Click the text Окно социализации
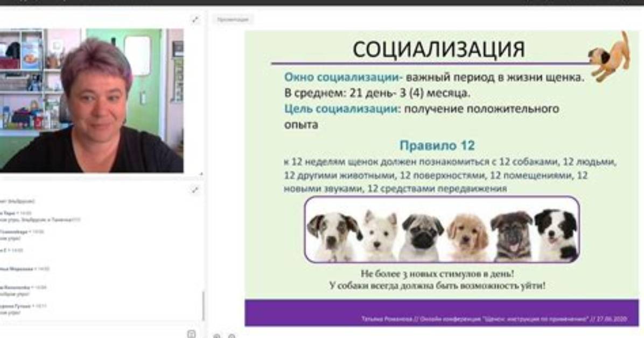This screenshot has width=644, height=338. [x=342, y=77]
